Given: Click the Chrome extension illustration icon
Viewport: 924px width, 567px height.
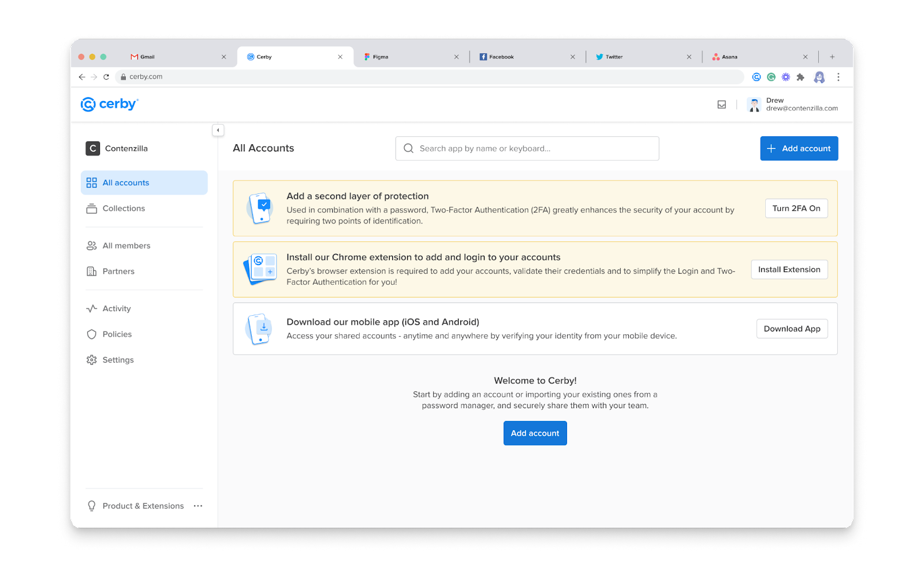Looking at the screenshot, I should (260, 269).
